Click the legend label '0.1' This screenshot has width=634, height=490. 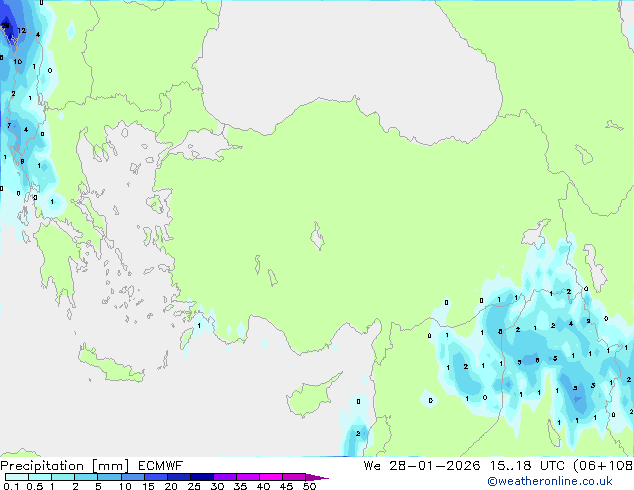11,486
